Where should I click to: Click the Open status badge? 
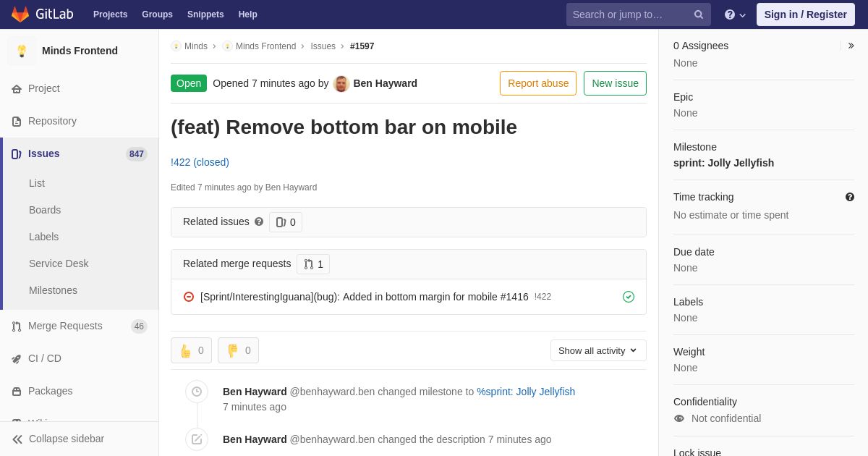click(189, 83)
